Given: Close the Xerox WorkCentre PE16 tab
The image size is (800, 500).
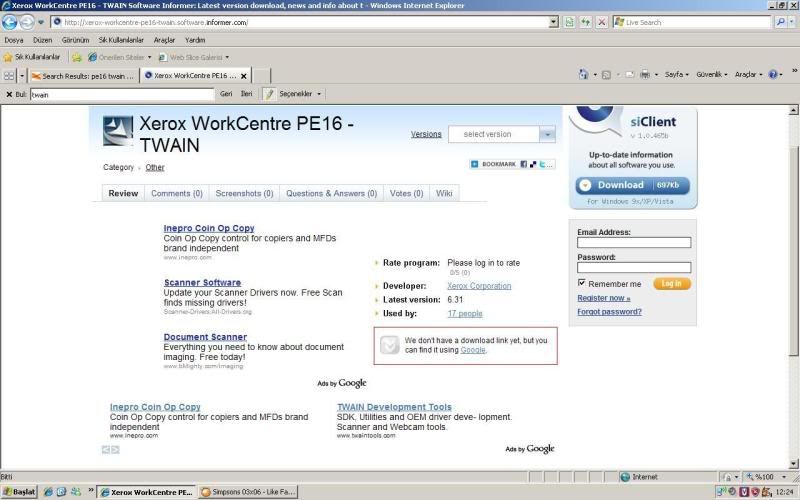Looking at the screenshot, I should (244, 76).
